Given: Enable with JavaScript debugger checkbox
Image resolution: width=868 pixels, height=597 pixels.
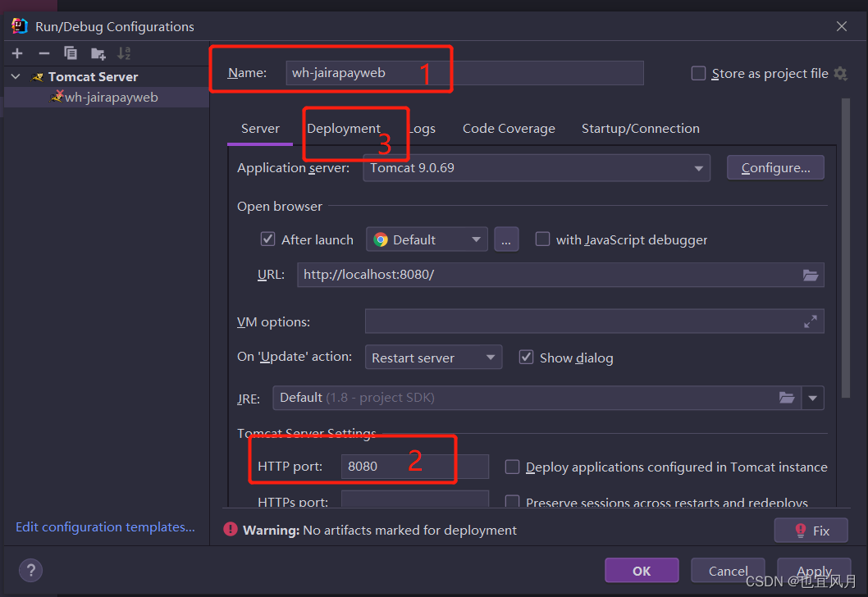Looking at the screenshot, I should tap(542, 239).
